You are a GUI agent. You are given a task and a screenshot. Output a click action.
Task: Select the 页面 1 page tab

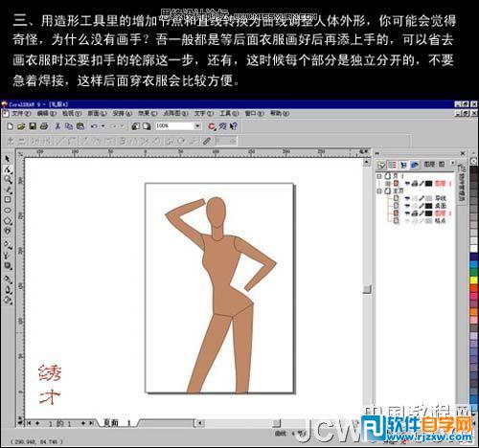(x=117, y=423)
